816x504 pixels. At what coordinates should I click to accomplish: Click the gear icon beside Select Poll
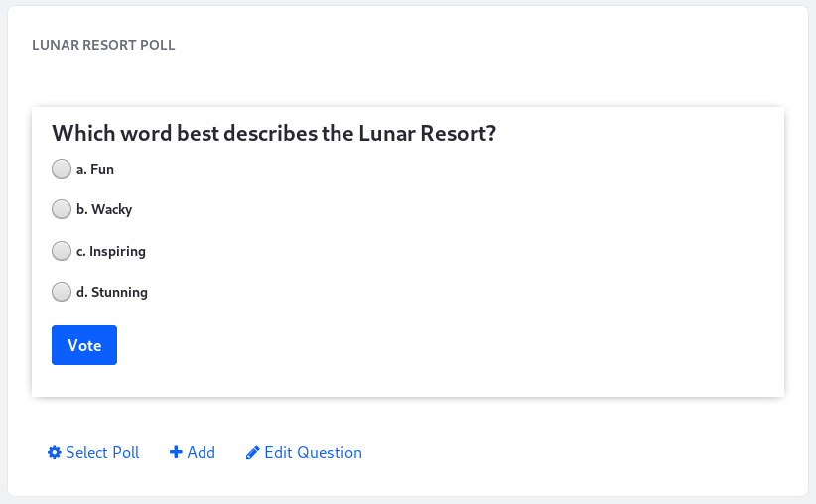tap(55, 453)
